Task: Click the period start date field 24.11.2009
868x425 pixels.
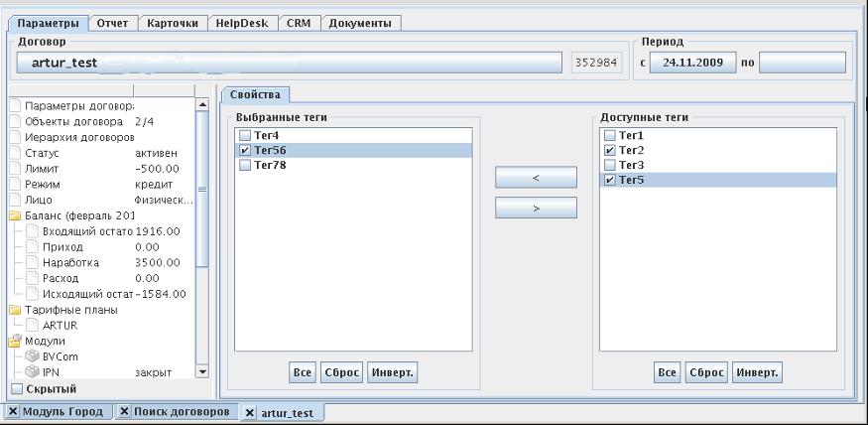Action: tap(692, 63)
